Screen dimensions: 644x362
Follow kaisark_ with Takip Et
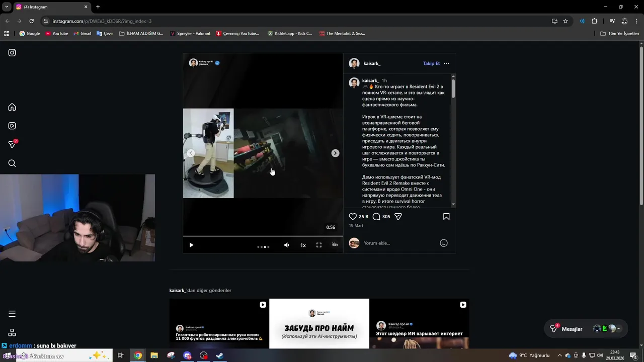tap(431, 63)
